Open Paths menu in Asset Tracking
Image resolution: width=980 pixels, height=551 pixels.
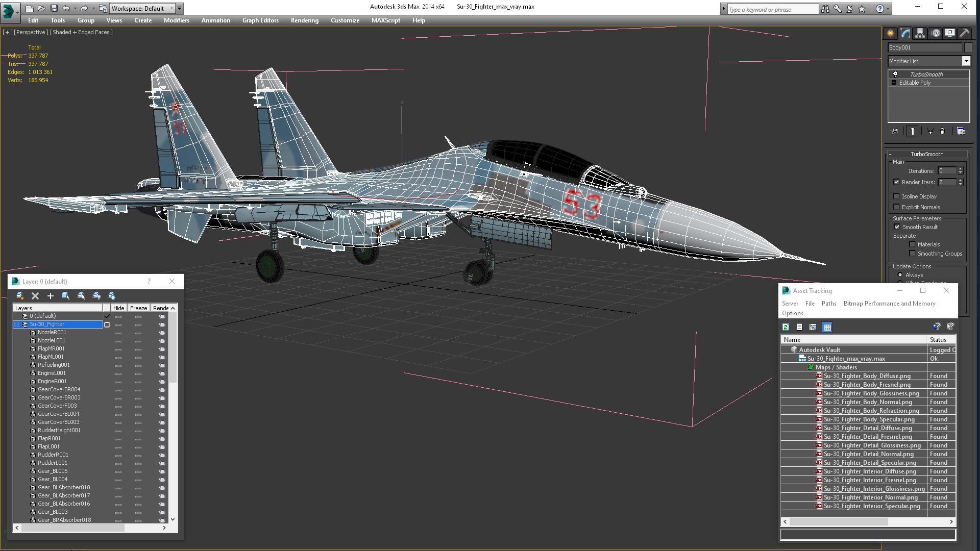pos(829,304)
